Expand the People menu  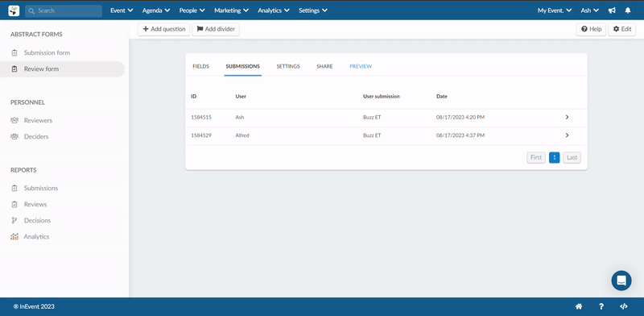click(x=192, y=10)
